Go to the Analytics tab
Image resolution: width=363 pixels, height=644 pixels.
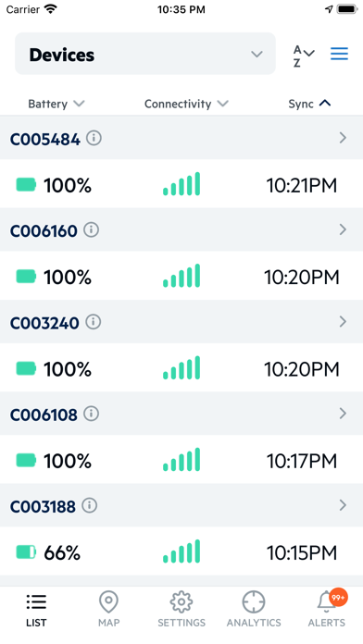coord(254,609)
